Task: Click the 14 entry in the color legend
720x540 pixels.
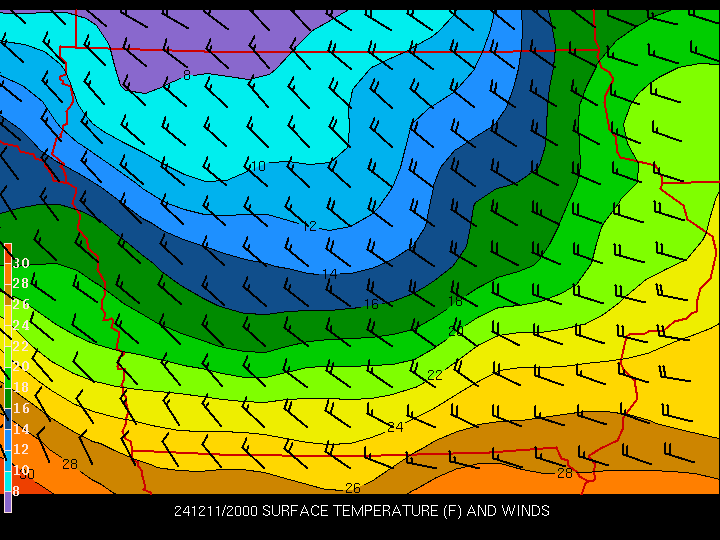Action: point(20,429)
